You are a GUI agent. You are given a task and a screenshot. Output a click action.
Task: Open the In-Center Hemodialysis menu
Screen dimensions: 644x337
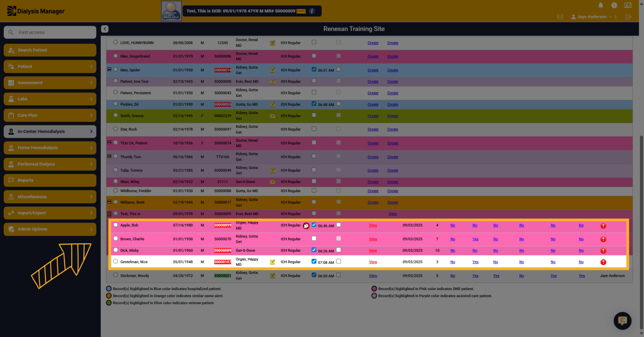pyautogui.click(x=50, y=131)
